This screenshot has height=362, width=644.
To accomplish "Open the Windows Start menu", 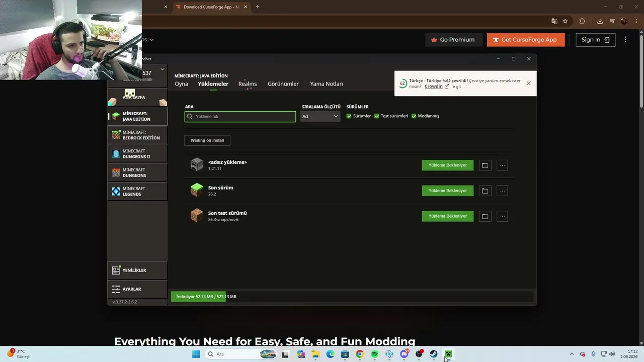I will (x=196, y=354).
